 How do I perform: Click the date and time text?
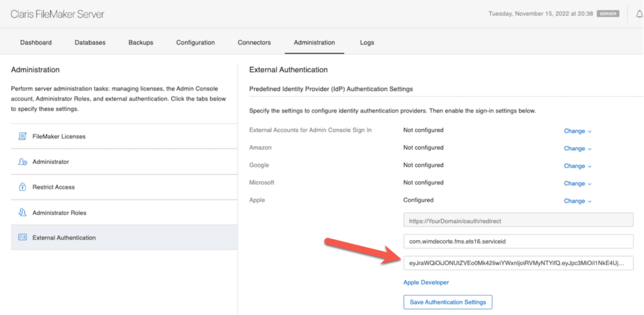[540, 14]
